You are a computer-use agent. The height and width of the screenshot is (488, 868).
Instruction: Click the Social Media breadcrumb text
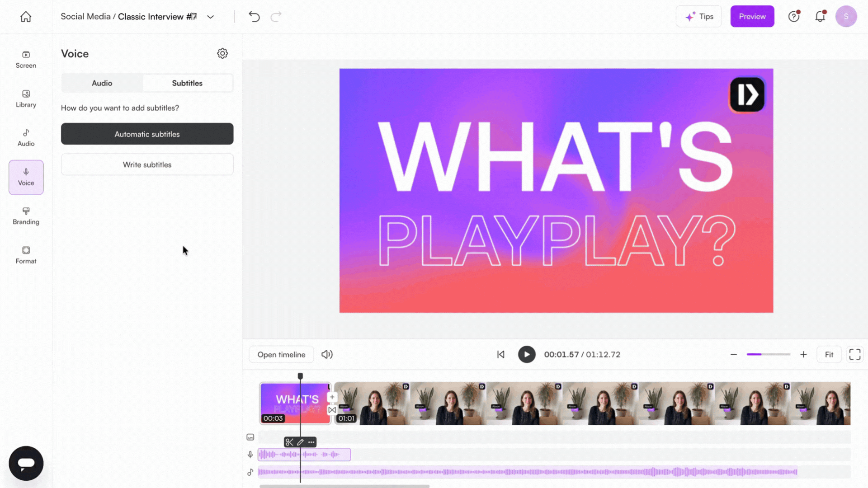(x=85, y=17)
